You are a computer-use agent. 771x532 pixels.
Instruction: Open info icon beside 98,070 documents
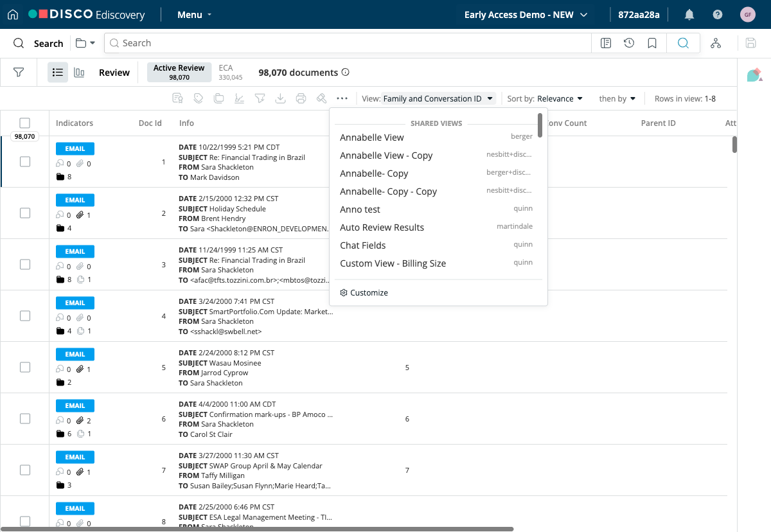[346, 73]
